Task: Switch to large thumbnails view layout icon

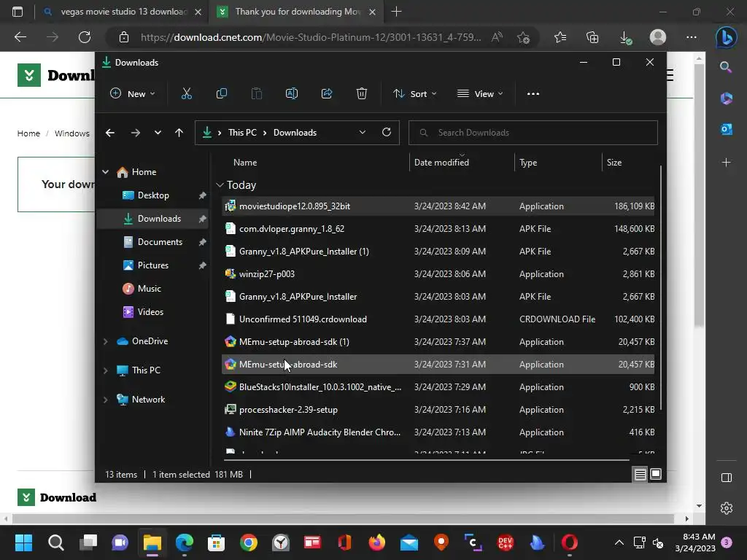Action: coord(656,474)
